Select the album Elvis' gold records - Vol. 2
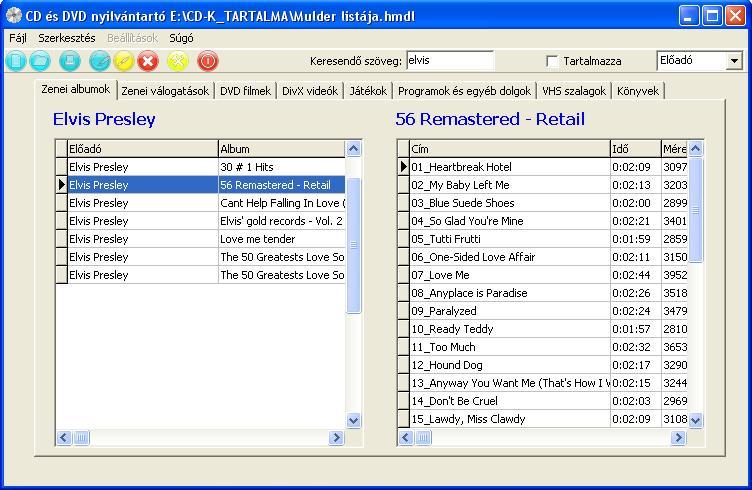 pos(282,221)
